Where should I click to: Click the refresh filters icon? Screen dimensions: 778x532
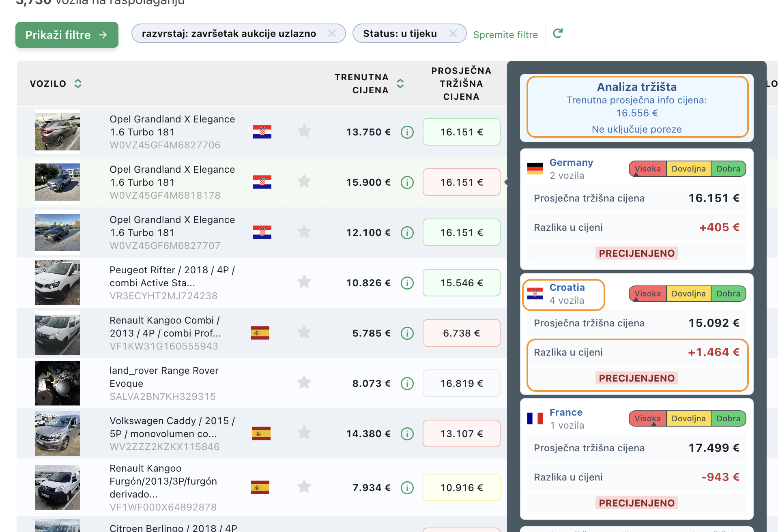(x=558, y=33)
